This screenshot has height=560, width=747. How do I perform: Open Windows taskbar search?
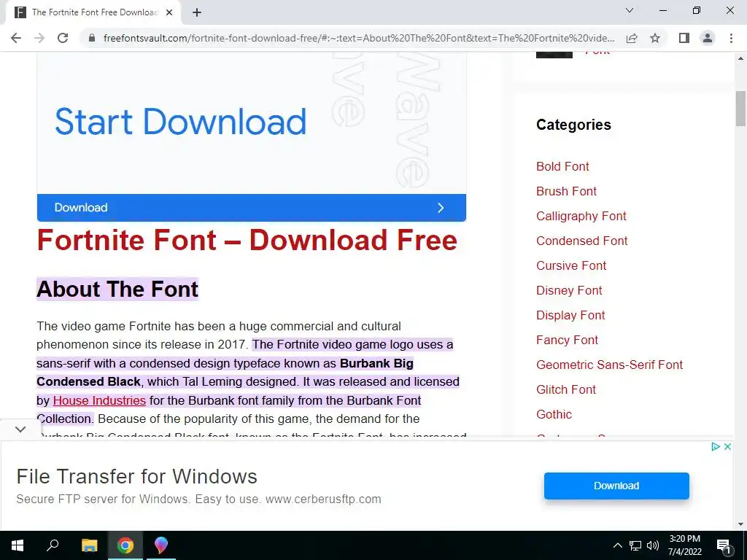point(53,545)
